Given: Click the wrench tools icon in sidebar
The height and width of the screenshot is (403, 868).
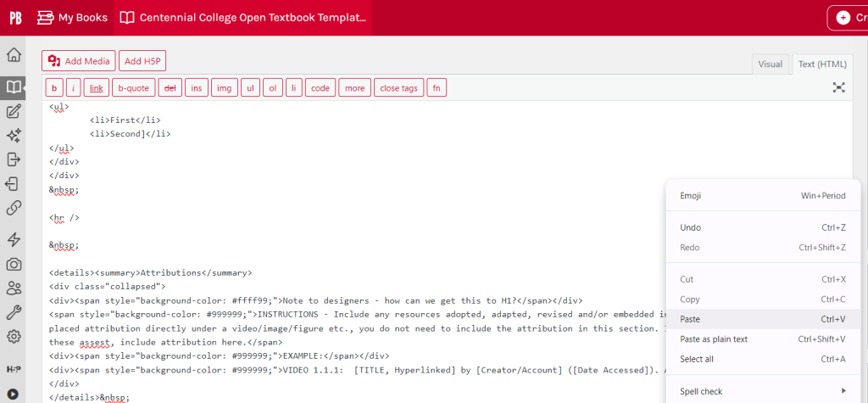Looking at the screenshot, I should 14,312.
